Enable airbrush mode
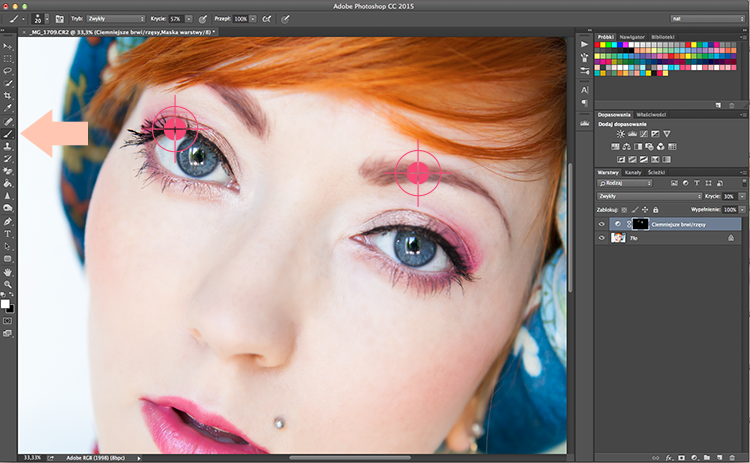 pyautogui.click(x=267, y=19)
